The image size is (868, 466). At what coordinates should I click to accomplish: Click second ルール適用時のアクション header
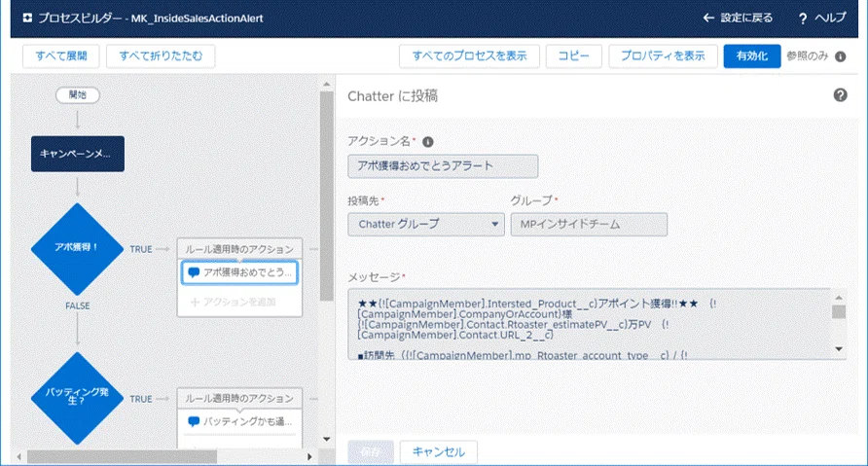pos(239,399)
